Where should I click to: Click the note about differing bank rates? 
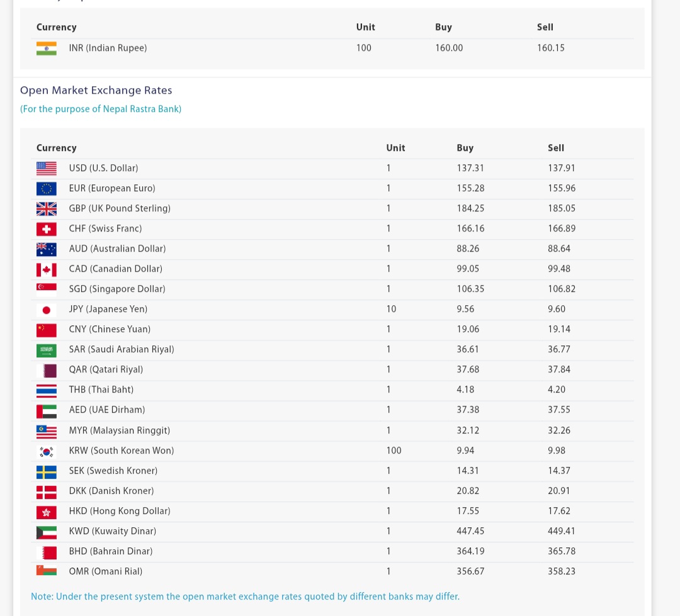[245, 596]
